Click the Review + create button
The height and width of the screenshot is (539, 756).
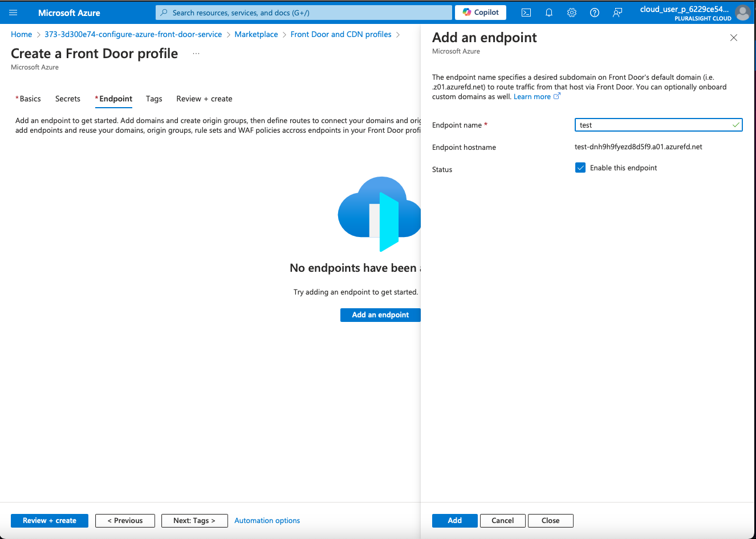click(x=50, y=521)
